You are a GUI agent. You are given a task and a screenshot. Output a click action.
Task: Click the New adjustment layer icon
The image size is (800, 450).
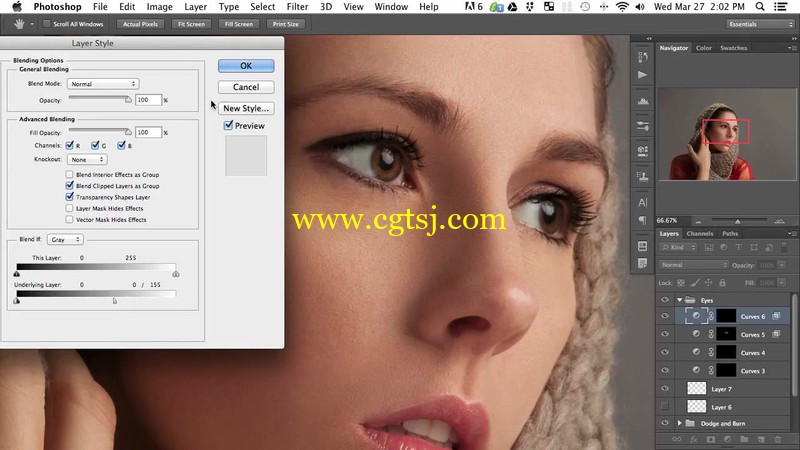tap(727, 439)
